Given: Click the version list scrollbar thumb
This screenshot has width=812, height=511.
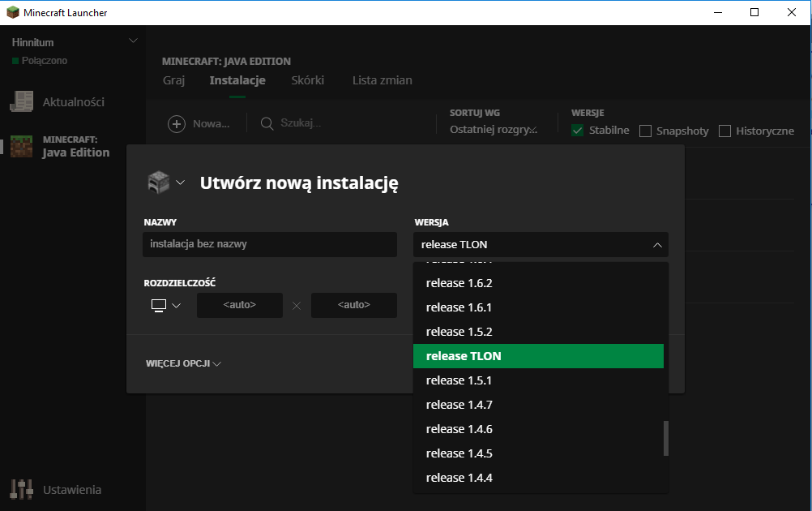Looking at the screenshot, I should coord(666,438).
